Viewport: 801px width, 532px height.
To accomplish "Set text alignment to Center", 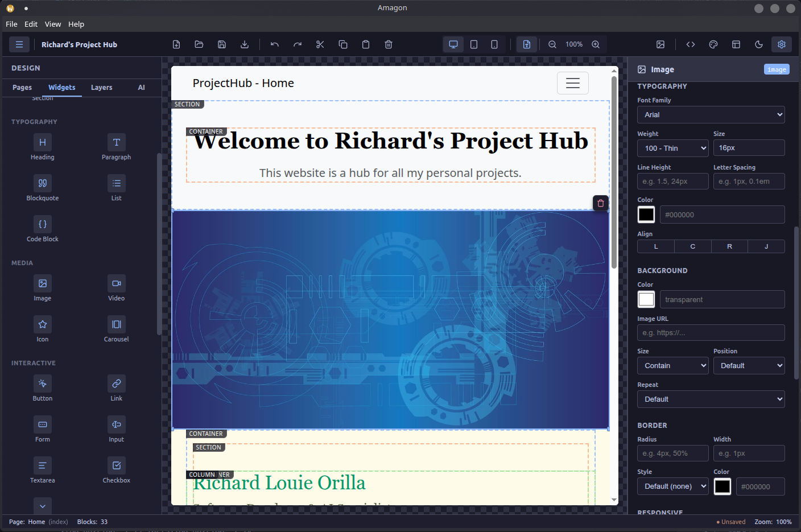I will 692,246.
